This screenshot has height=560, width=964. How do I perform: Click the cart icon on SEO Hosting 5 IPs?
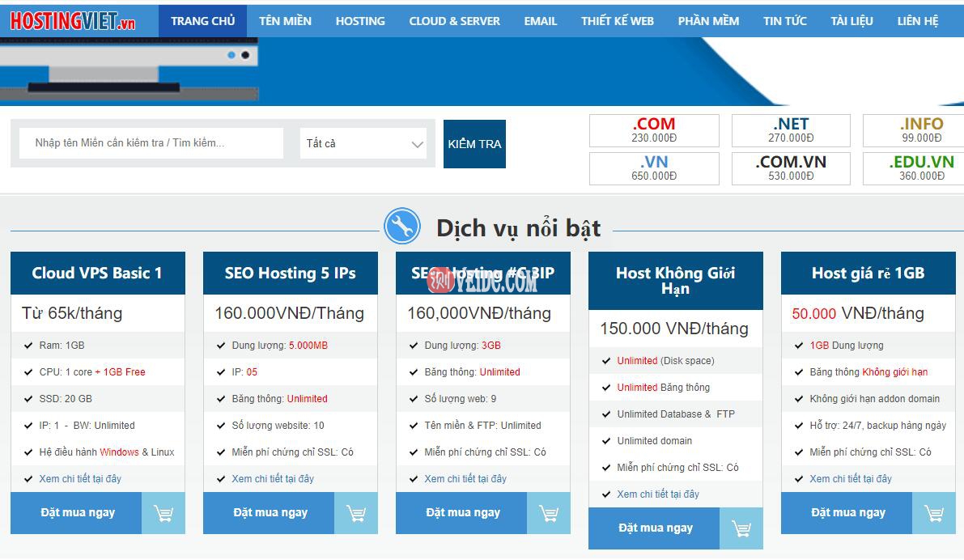(356, 513)
